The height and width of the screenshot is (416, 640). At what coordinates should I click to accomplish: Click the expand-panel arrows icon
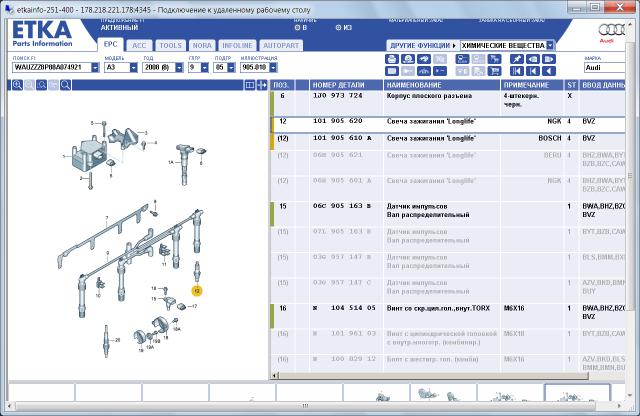click(x=262, y=85)
